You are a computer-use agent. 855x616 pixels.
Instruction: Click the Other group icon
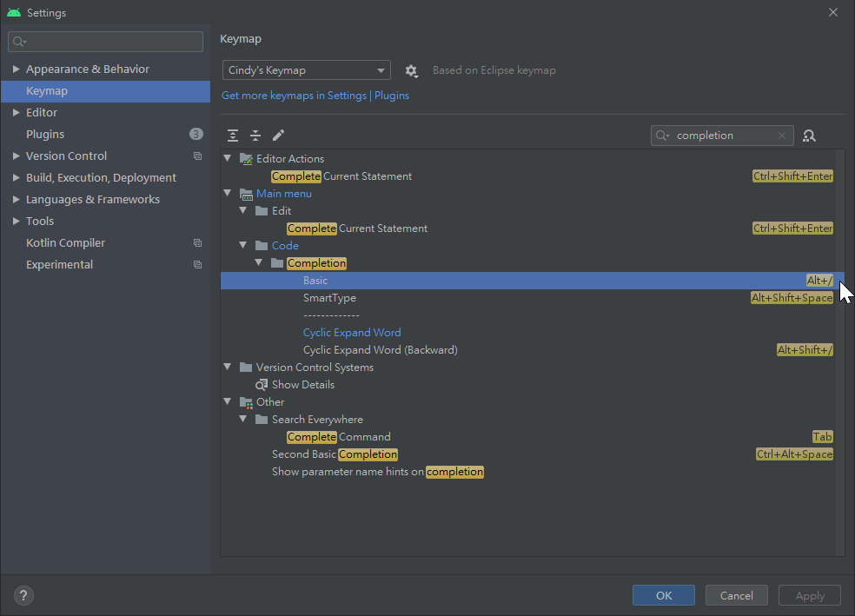point(247,402)
